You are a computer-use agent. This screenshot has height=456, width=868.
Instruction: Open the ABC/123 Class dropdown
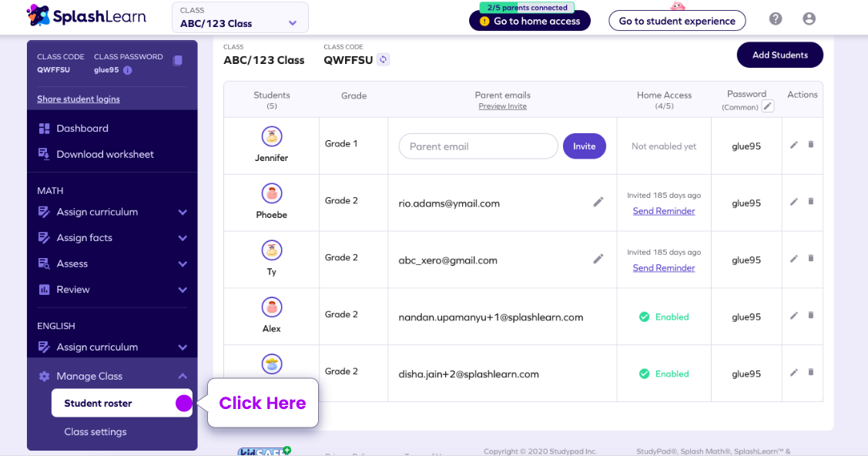click(240, 18)
